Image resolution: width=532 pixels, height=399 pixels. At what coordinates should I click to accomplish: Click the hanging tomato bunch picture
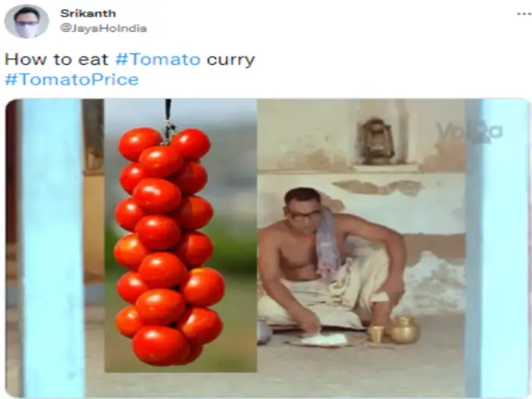181,235
